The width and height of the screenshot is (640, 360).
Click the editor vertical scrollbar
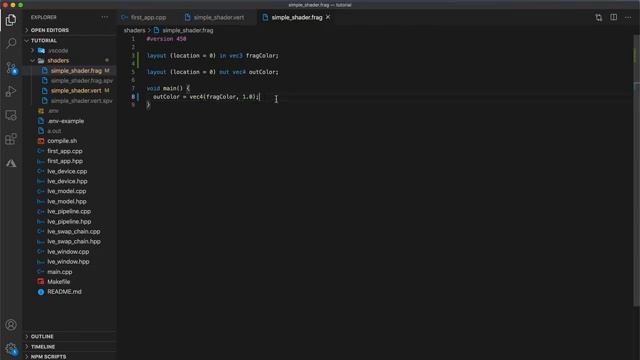tap(636, 169)
